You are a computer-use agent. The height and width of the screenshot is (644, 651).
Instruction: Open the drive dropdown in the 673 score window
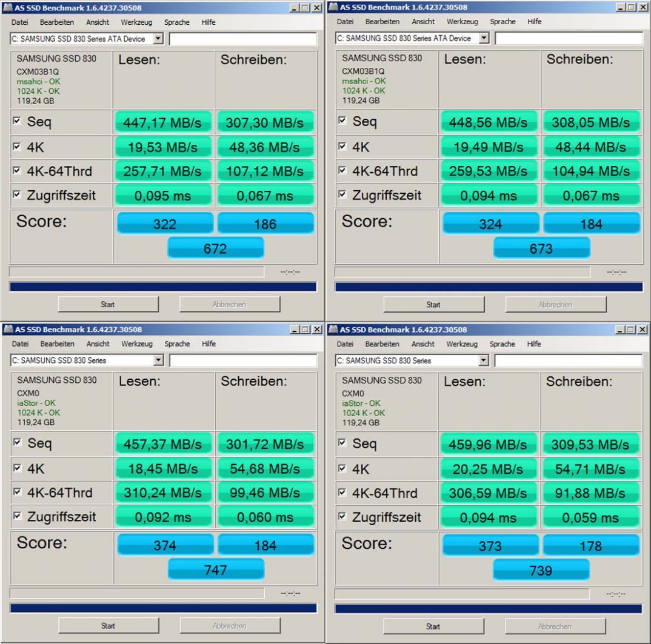[484, 38]
